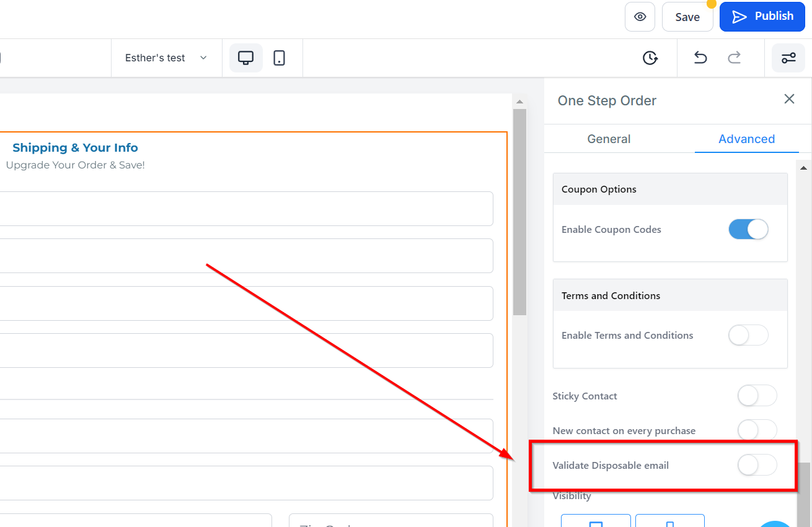The image size is (812, 527).
Task: Click the fourth form input field
Action: [246, 351]
